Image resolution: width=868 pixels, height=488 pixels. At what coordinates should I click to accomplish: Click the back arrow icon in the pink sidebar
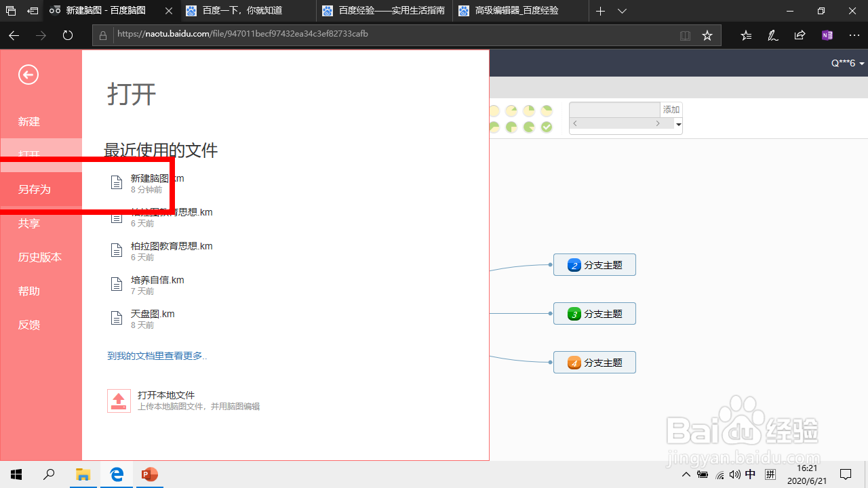pyautogui.click(x=28, y=75)
